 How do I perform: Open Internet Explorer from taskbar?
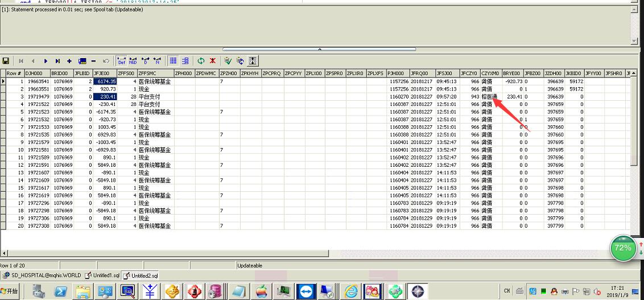(x=351, y=292)
